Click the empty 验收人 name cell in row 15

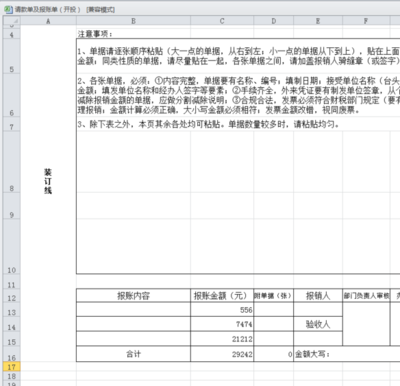click(318, 339)
